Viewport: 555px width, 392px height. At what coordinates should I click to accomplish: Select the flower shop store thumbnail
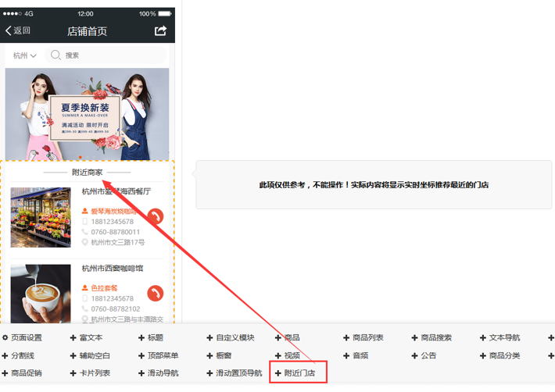[41, 216]
